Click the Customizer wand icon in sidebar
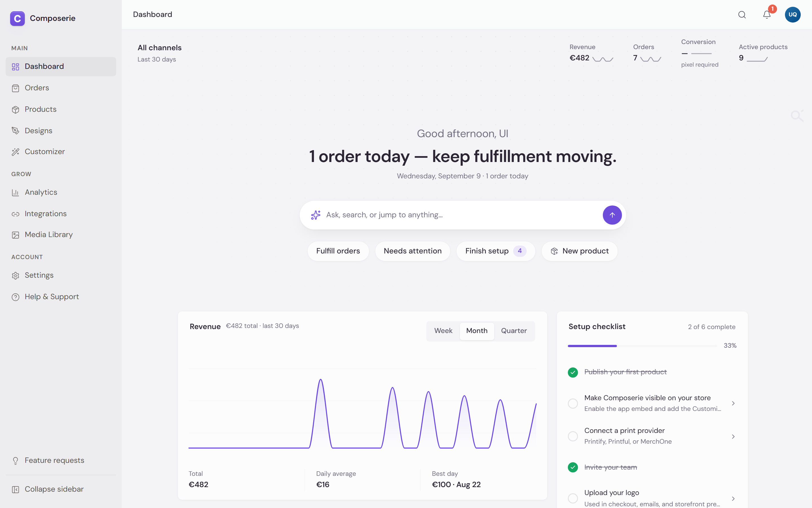Image resolution: width=812 pixels, height=508 pixels. pyautogui.click(x=16, y=152)
